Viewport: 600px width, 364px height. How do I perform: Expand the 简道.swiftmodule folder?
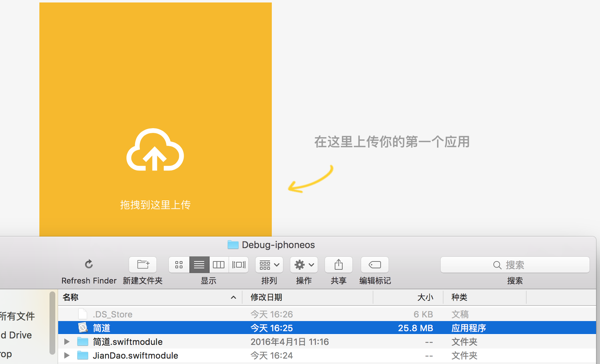tap(67, 341)
